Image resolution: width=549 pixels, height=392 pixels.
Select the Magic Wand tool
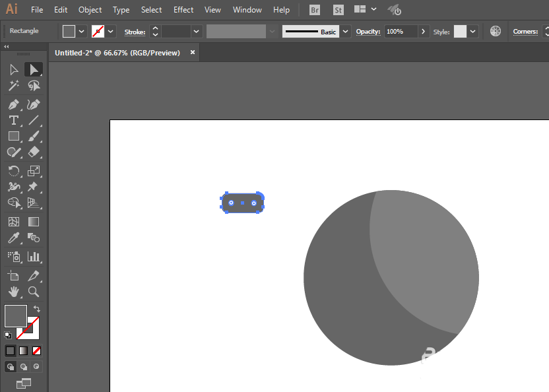pyautogui.click(x=14, y=86)
